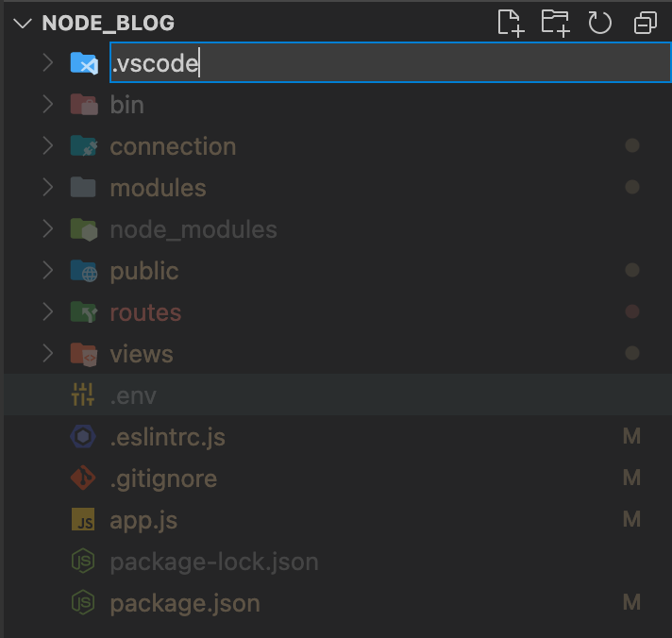
Task: Expand the node_modules folder chevron
Action: [x=48, y=229]
